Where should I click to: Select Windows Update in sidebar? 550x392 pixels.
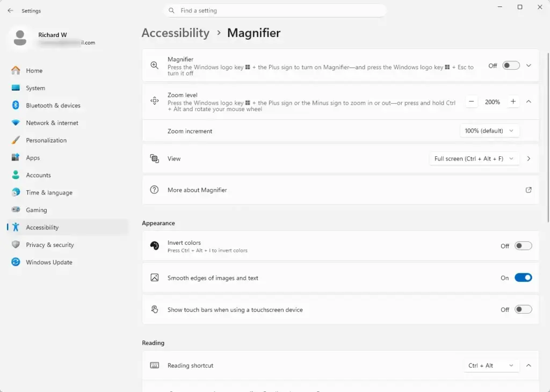point(68,262)
